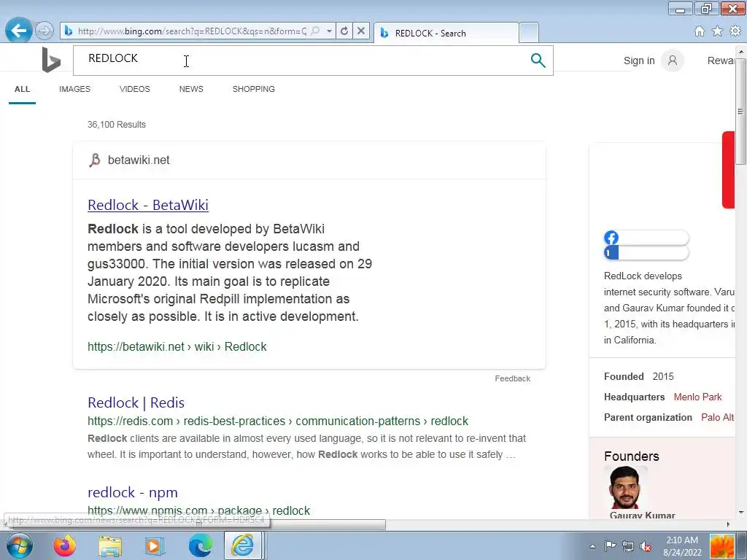Click the Internet Explorer taskbar icon
The height and width of the screenshot is (560, 747).
coord(243,545)
